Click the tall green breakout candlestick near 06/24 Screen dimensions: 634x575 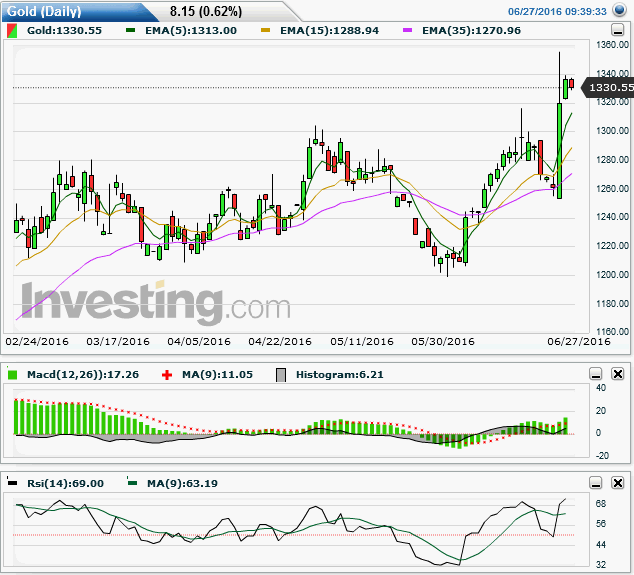[x=560, y=151]
